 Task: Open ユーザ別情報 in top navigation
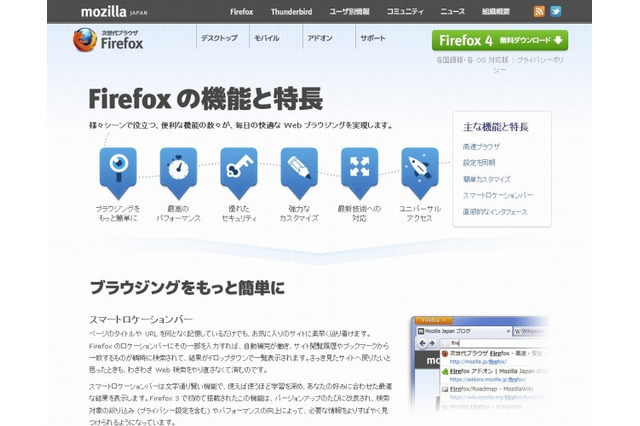[x=349, y=12]
